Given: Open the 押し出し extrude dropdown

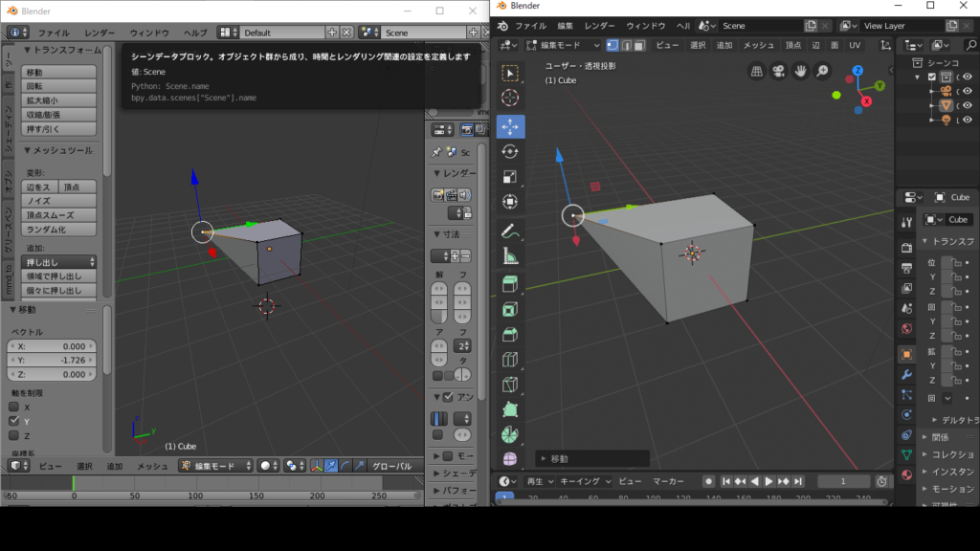Looking at the screenshot, I should pyautogui.click(x=59, y=261).
